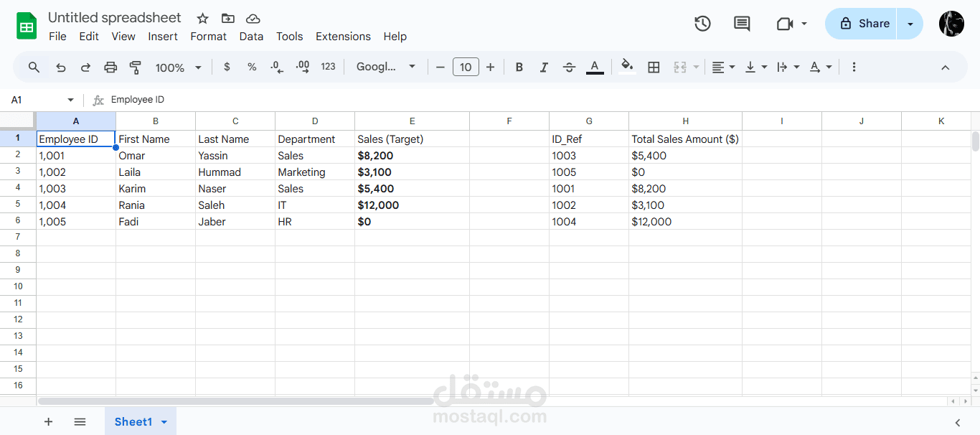Expand the Share options arrow
Image resolution: width=980 pixels, height=435 pixels.
910,24
